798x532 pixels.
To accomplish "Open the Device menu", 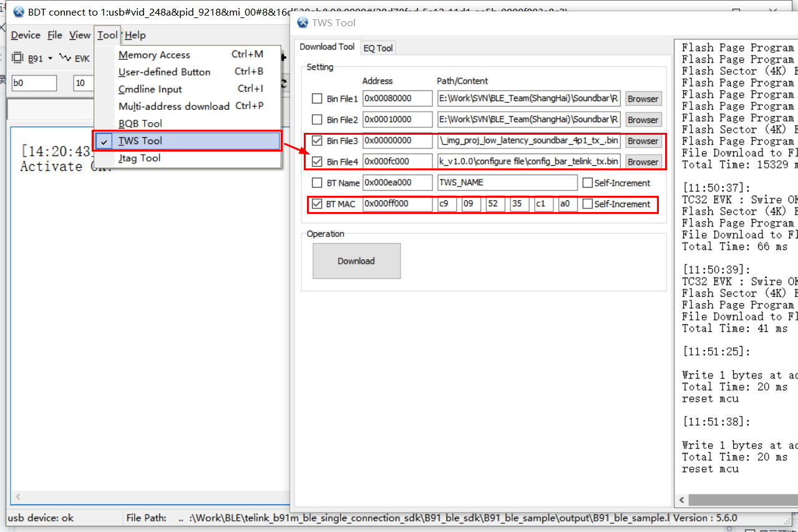I will (x=25, y=35).
